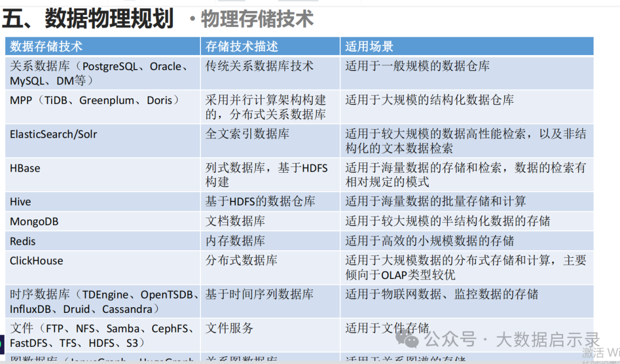The width and height of the screenshot is (620, 364).
Task: Click the '适用于大规模数据的分布式存储和计算' cell
Action: click(467, 268)
